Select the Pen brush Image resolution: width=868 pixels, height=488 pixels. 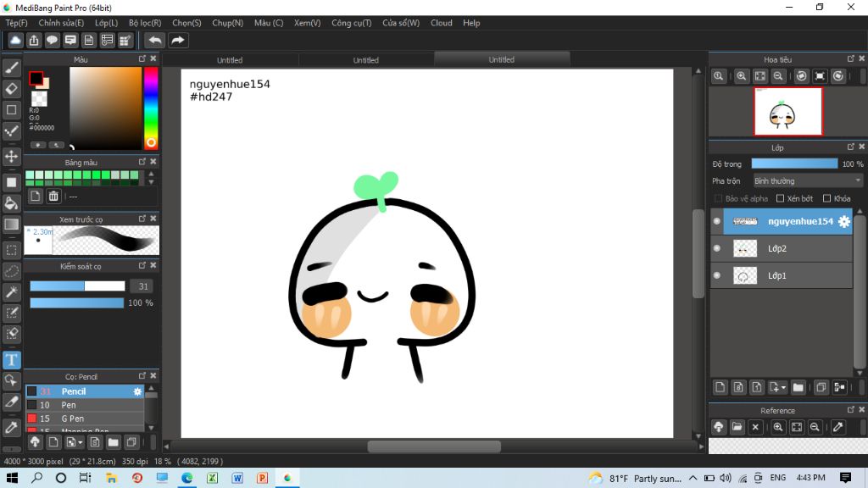point(85,405)
